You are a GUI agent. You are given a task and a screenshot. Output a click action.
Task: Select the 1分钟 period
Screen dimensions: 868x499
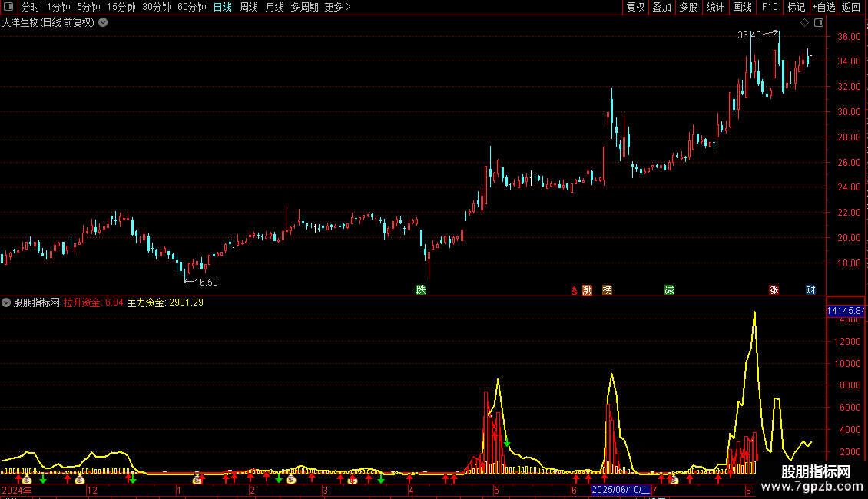point(58,7)
